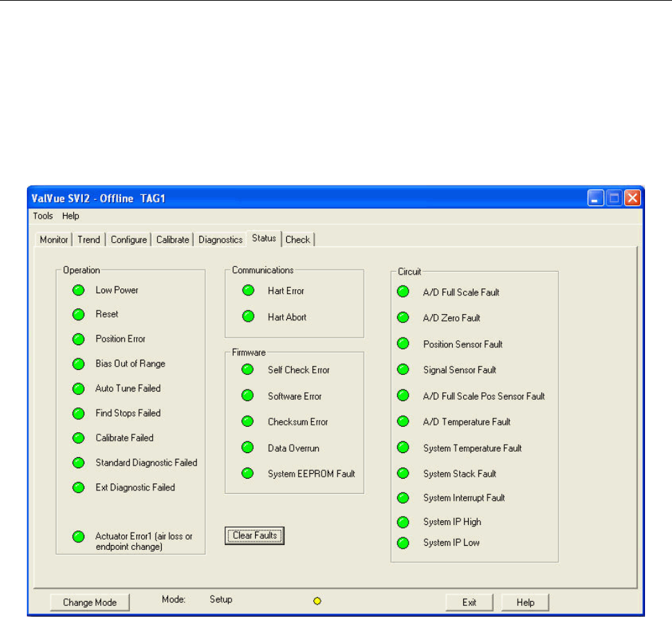This screenshot has width=672, height=617.
Task: Click the Data Overrun indicator
Action: point(248,448)
